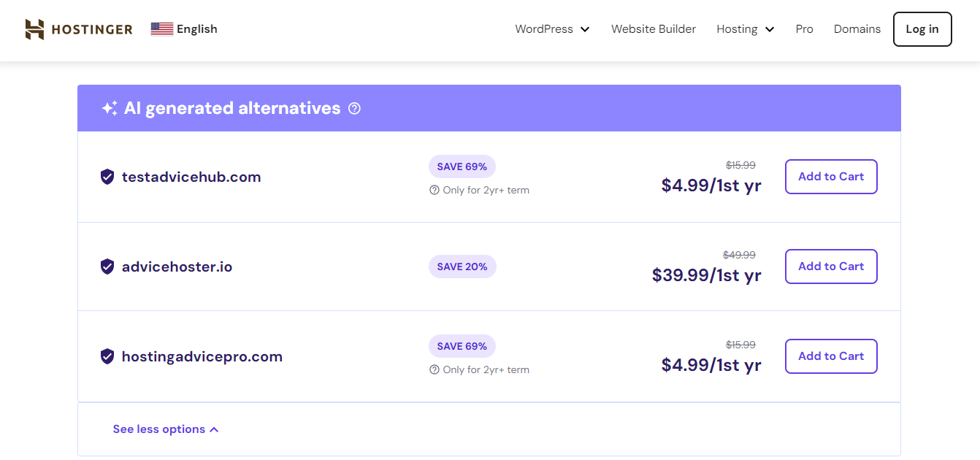Add advicehoster.io to cart

(x=831, y=267)
